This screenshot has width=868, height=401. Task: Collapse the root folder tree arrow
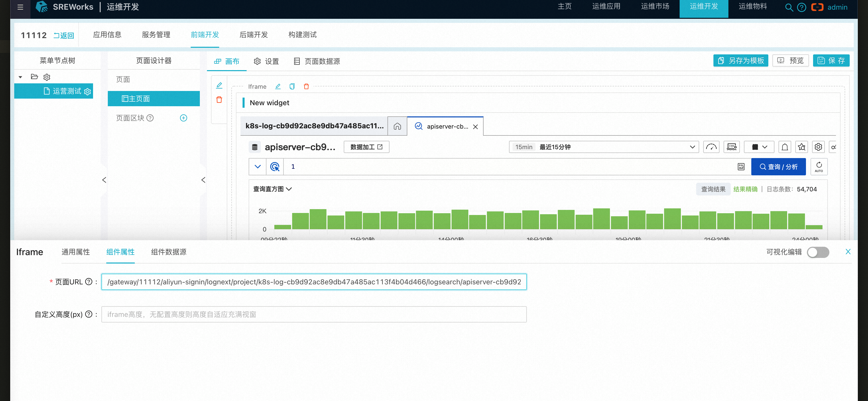pyautogui.click(x=21, y=77)
